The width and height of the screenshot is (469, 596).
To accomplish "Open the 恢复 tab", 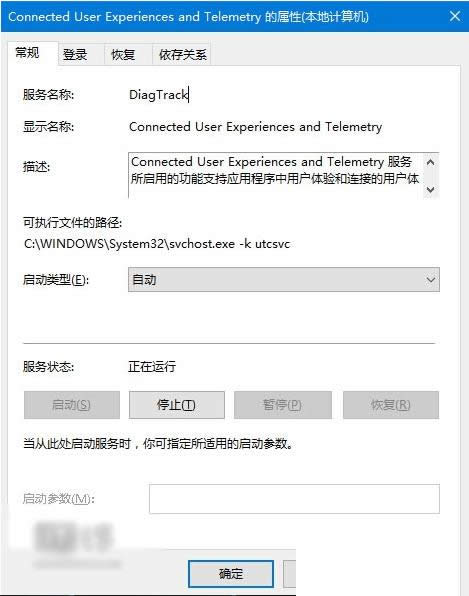I will point(123,55).
